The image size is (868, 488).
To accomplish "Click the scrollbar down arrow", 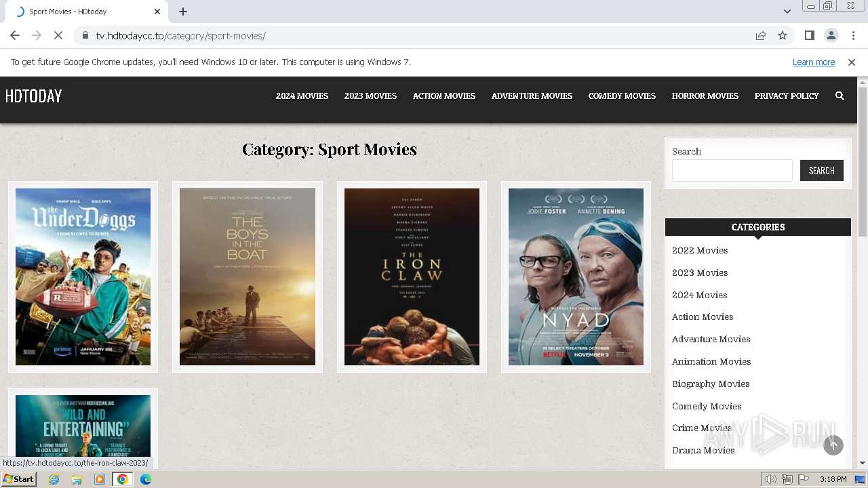I will tap(863, 463).
